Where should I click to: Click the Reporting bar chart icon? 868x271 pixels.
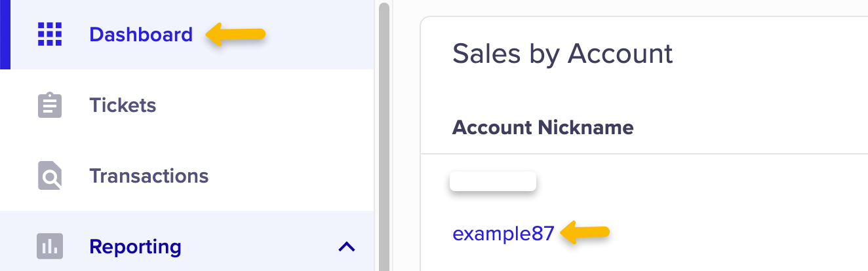pos(50,247)
